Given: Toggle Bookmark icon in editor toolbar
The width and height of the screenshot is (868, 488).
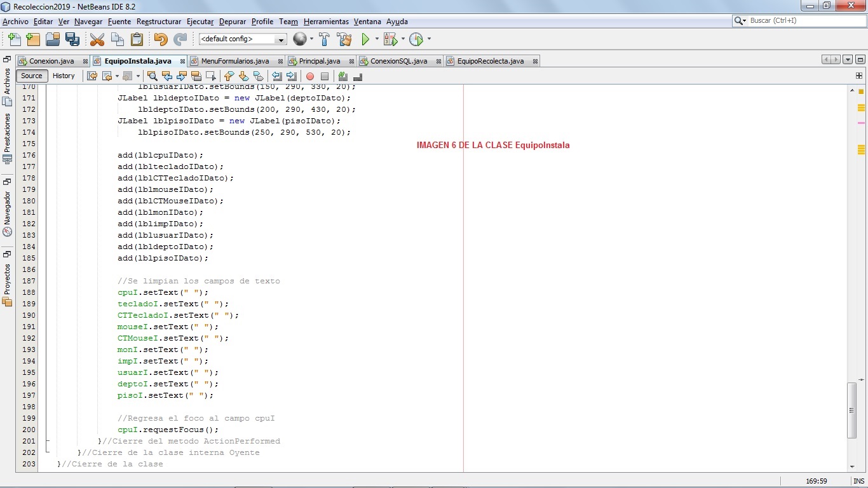Looking at the screenshot, I should [258, 76].
